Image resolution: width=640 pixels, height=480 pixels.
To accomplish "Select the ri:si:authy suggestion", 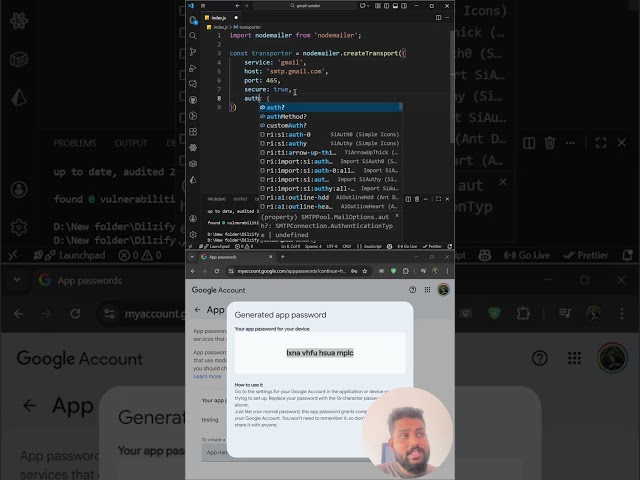I will [331, 143].
